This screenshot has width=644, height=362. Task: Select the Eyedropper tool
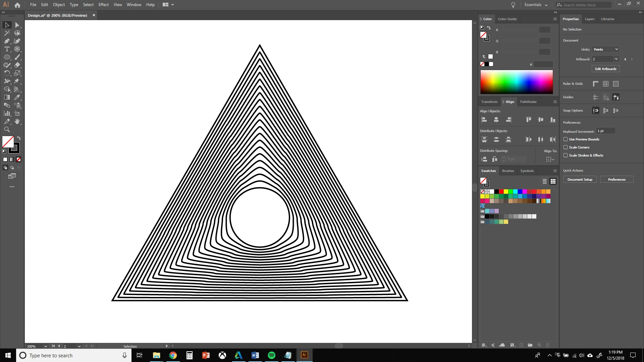[x=17, y=97]
